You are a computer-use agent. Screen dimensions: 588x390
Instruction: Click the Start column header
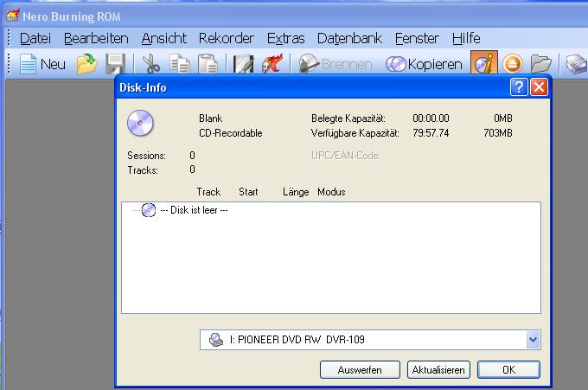[248, 192]
